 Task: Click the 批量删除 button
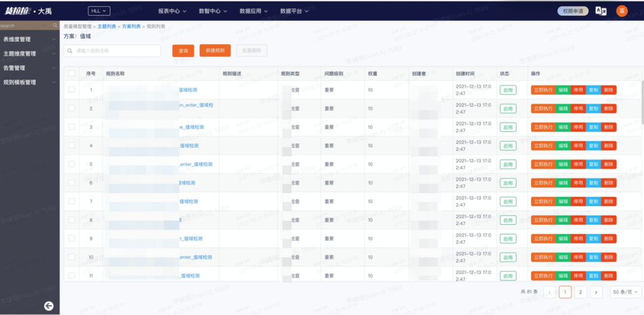pos(252,51)
